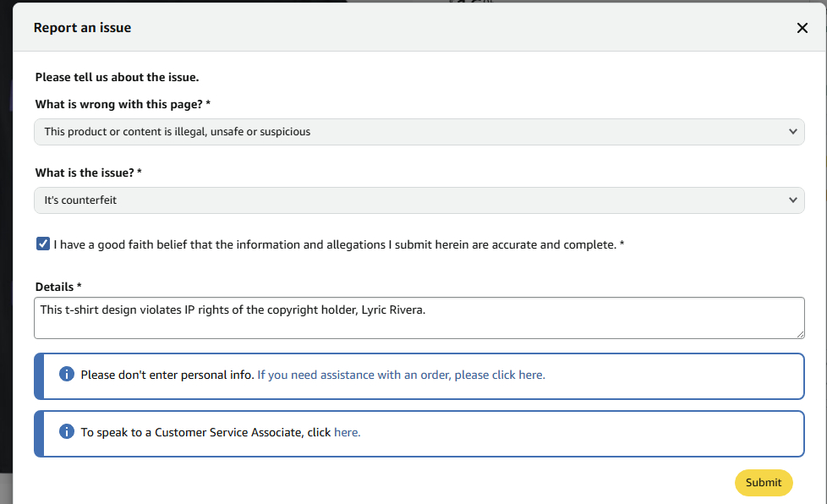
Task: Grab the resize handle of the Details box
Action: click(x=800, y=334)
